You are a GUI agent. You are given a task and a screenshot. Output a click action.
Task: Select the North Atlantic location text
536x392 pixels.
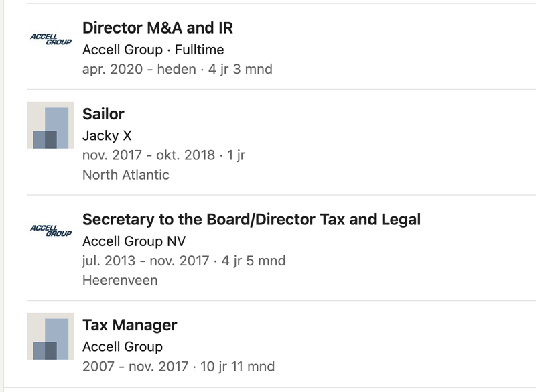tap(126, 175)
